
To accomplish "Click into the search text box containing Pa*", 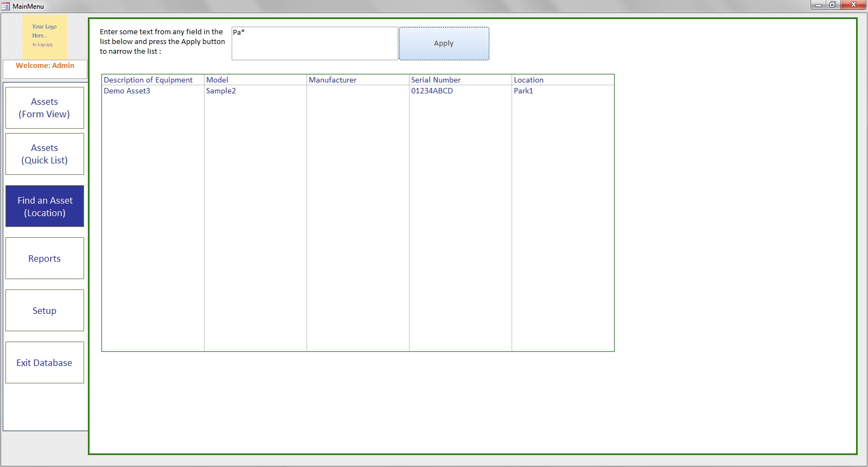I will (x=315, y=43).
